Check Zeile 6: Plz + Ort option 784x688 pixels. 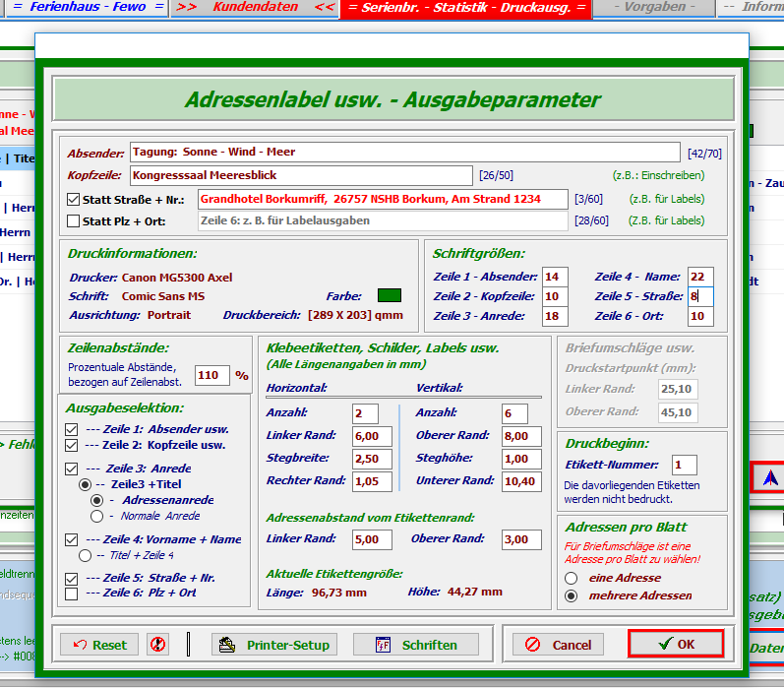(x=71, y=594)
